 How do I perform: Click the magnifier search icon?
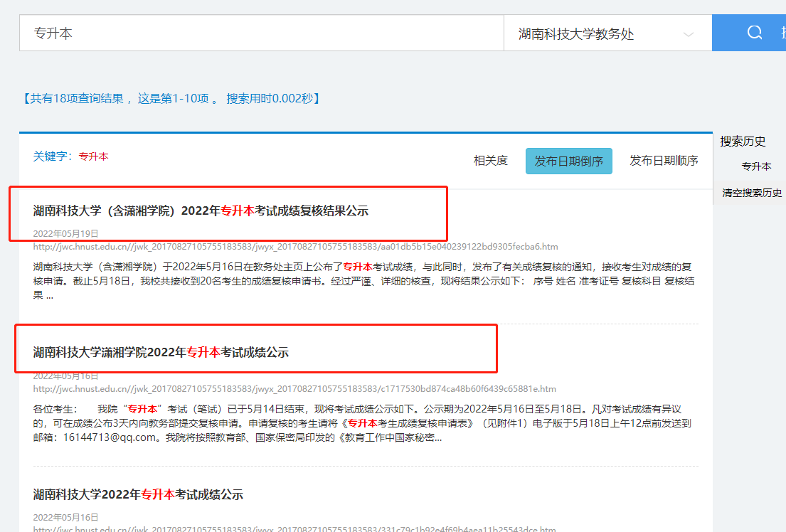click(754, 33)
